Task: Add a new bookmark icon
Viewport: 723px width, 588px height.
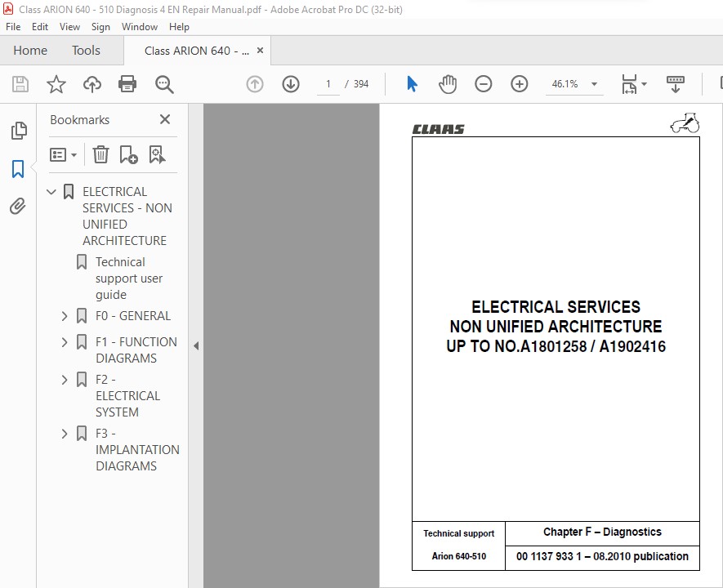Action: tap(128, 155)
